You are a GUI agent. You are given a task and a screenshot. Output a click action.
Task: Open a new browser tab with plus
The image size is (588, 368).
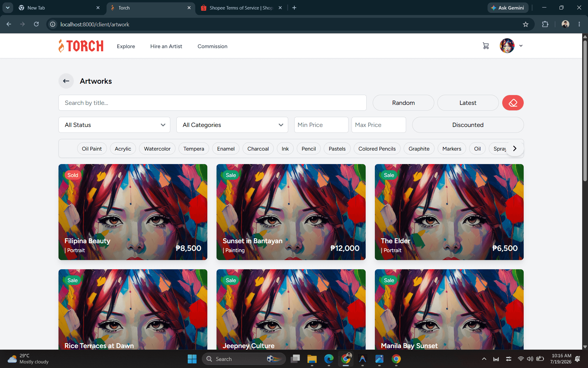coord(294,8)
